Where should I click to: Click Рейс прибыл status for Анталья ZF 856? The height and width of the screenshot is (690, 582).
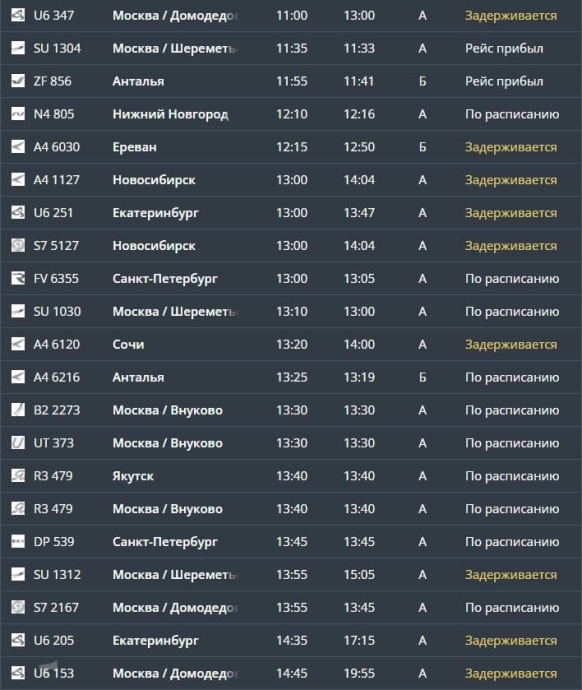tap(504, 81)
